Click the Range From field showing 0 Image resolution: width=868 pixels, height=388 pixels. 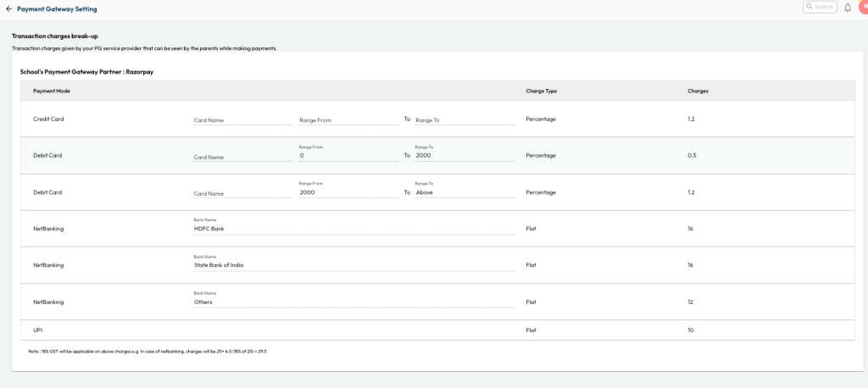(x=348, y=156)
